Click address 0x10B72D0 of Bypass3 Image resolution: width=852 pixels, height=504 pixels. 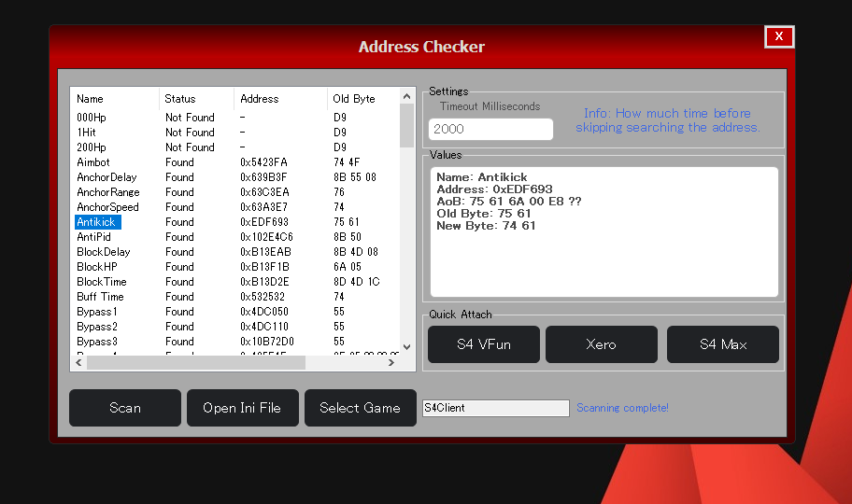coord(267,342)
